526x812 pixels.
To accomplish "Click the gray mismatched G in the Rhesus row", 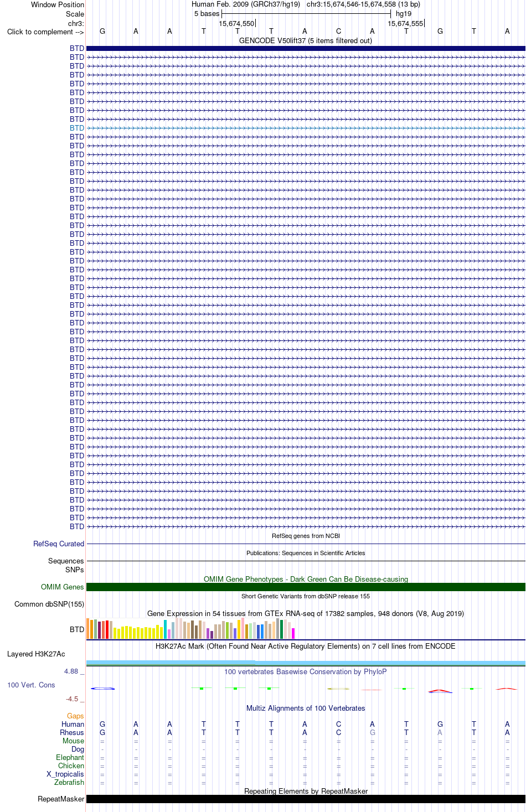I will pos(372,732).
